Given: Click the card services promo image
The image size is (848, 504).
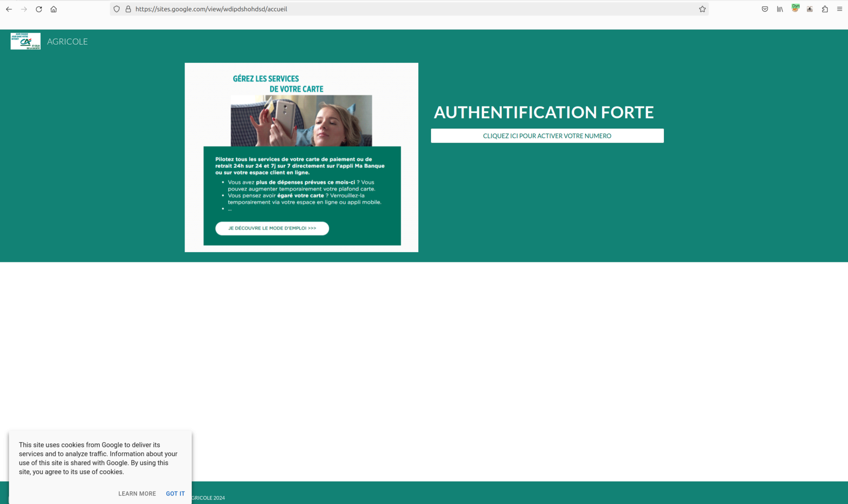Looking at the screenshot, I should pos(301,157).
